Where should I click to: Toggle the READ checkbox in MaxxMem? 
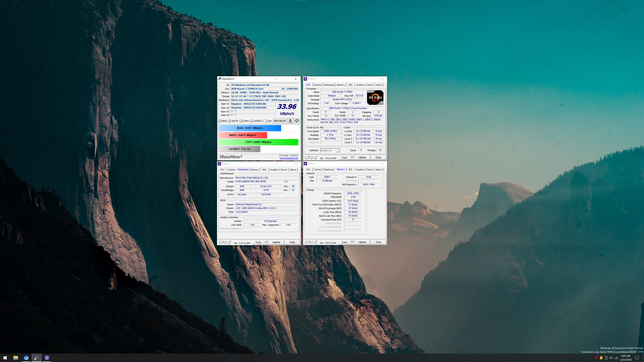click(220, 121)
